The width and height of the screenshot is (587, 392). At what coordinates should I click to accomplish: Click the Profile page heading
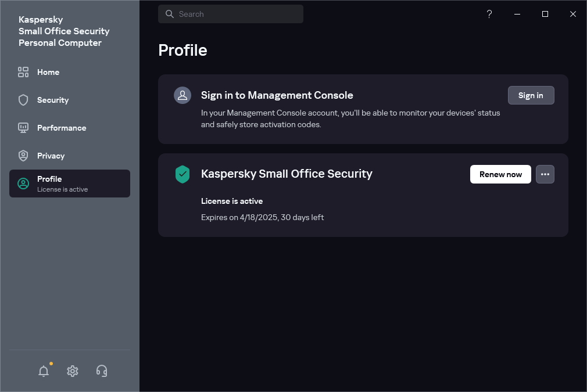[182, 51]
